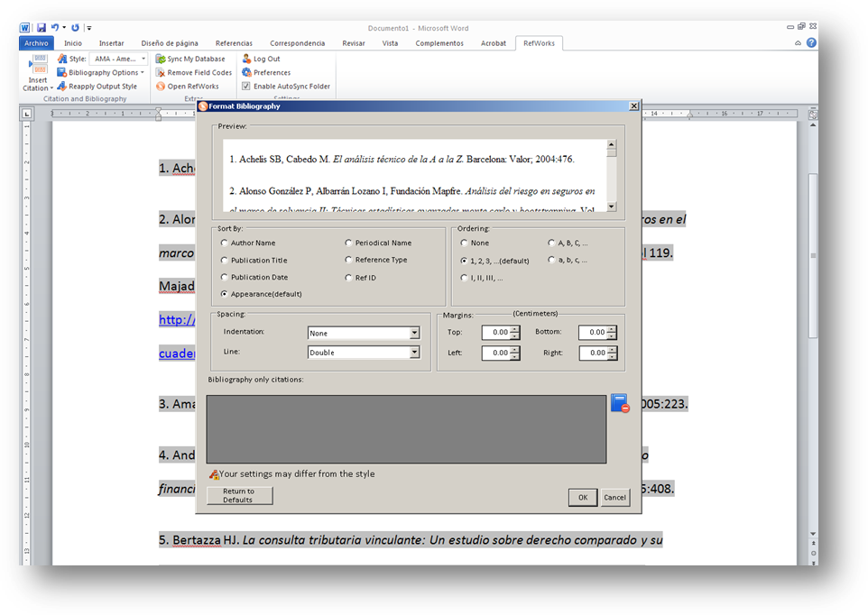Click Reapply Output Style icon

pos(62,87)
